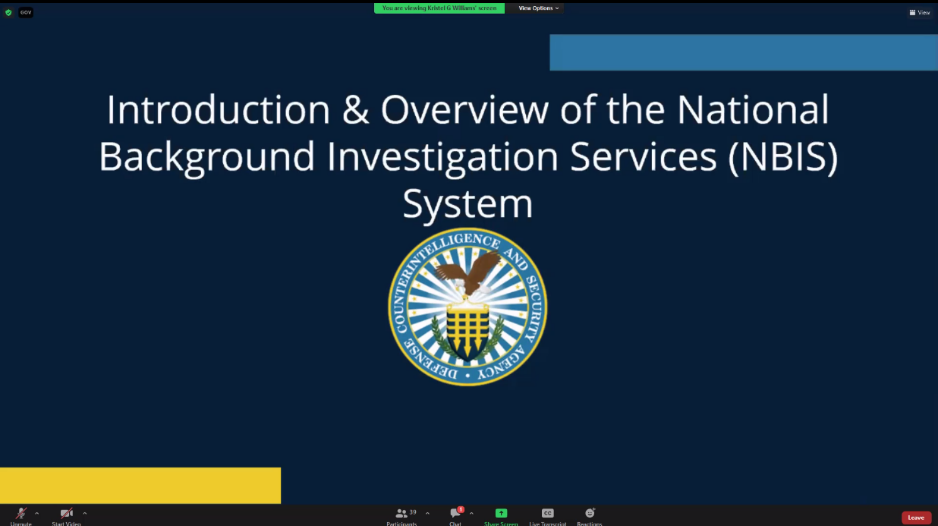Unmute the microphone
Viewport: 938px width, 526px height.
[x=21, y=515]
